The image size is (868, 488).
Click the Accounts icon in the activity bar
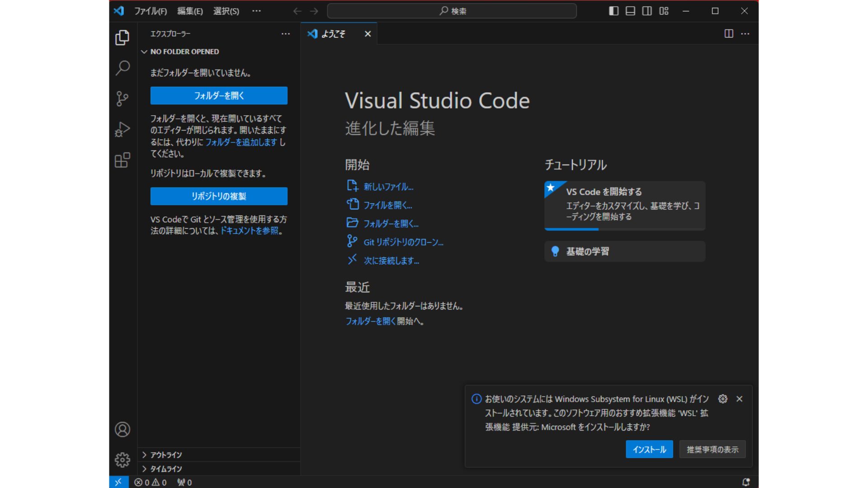(122, 429)
